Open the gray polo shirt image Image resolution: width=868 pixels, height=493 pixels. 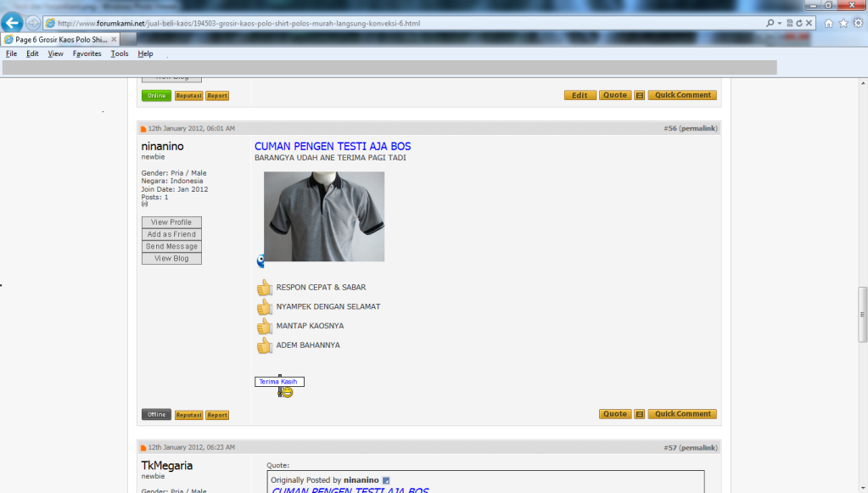tap(324, 216)
